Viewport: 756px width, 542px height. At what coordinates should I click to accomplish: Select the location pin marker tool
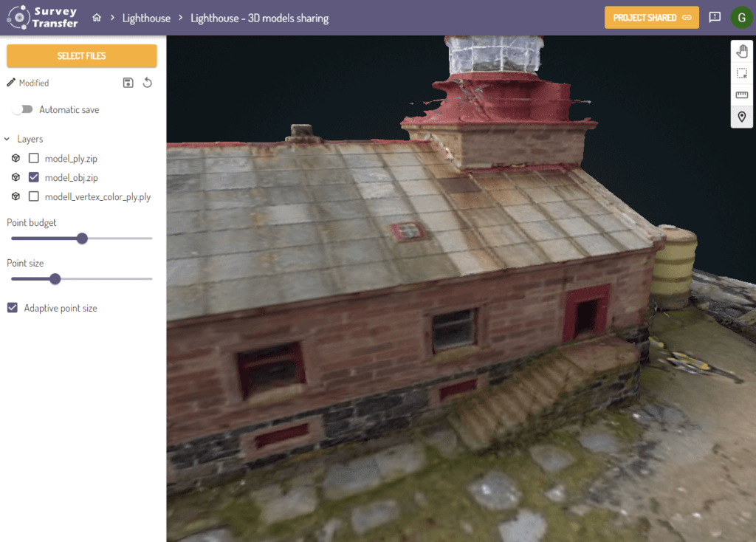click(742, 117)
